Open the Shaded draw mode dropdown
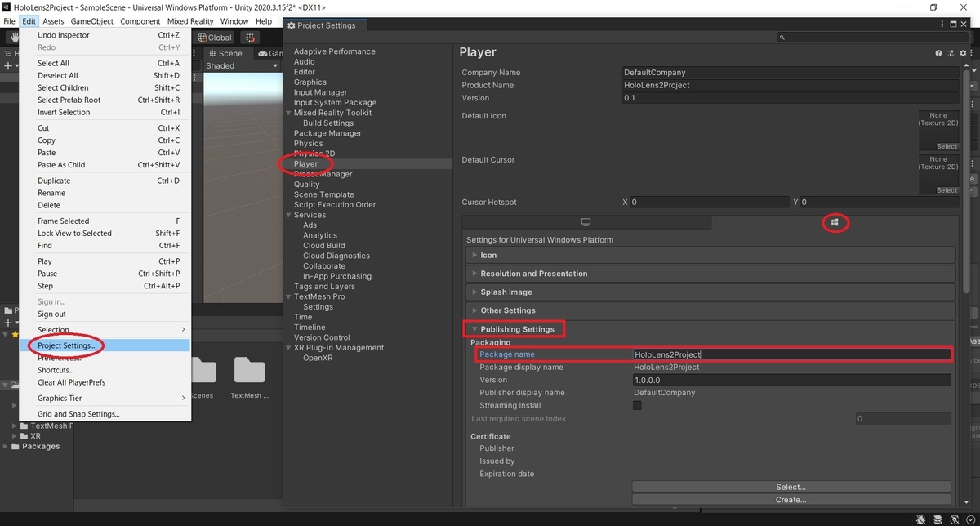This screenshot has height=526, width=980. (242, 66)
